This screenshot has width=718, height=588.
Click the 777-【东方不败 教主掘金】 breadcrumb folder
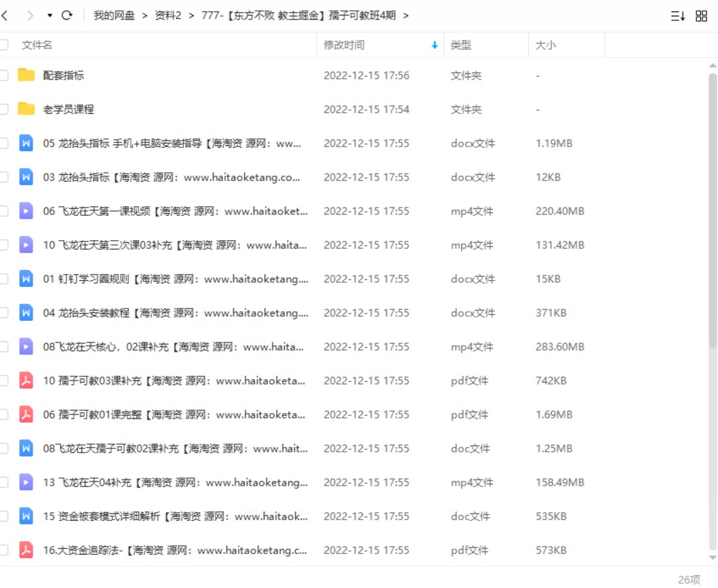[x=298, y=16]
